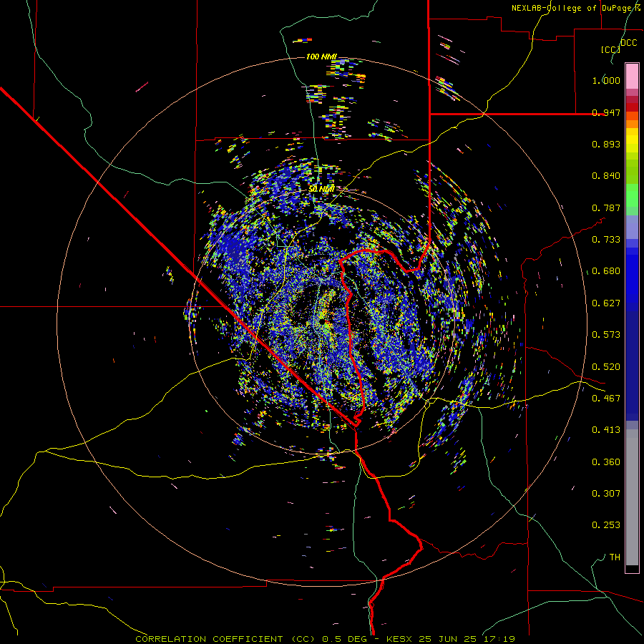The height and width of the screenshot is (644, 644).
Task: Select the 0.680 scale value
Action: tap(606, 271)
